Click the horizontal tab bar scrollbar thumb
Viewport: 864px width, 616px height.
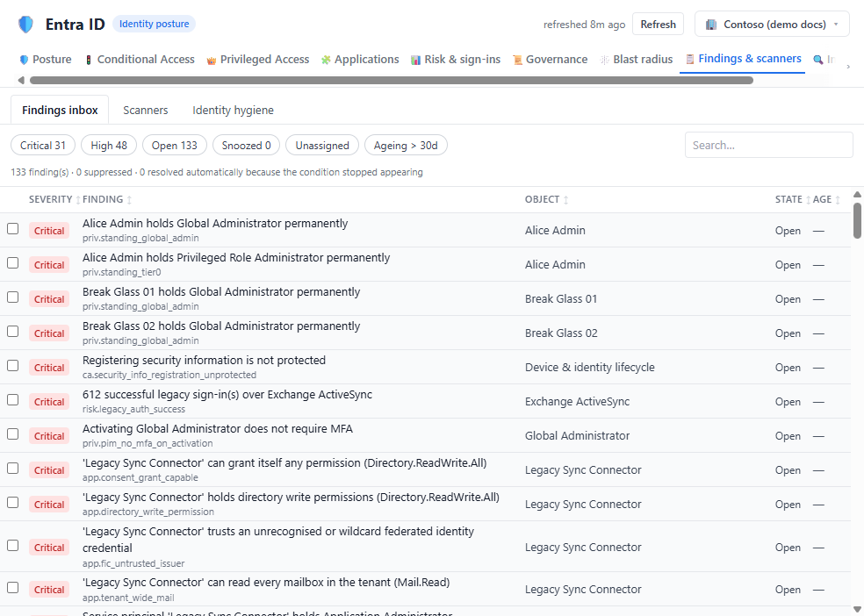click(392, 81)
